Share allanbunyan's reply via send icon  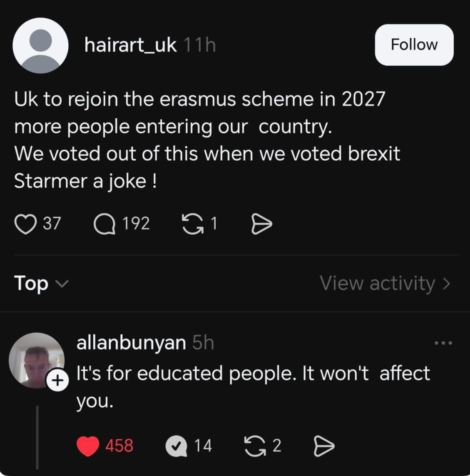pyautogui.click(x=323, y=446)
